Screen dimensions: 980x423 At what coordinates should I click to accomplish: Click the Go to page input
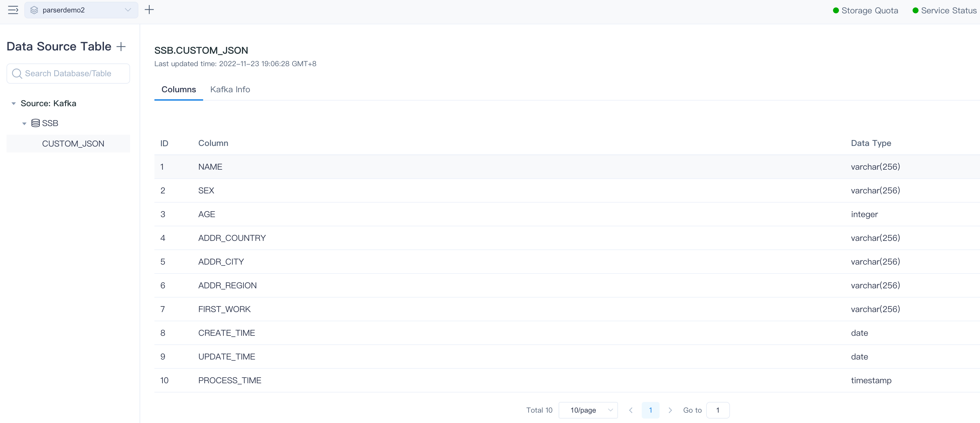[x=717, y=410]
